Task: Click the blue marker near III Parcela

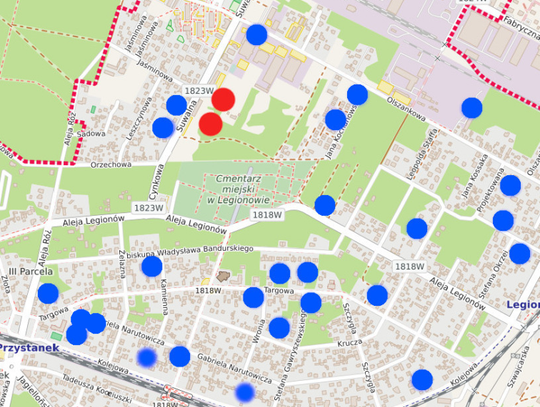Action: tap(48, 293)
